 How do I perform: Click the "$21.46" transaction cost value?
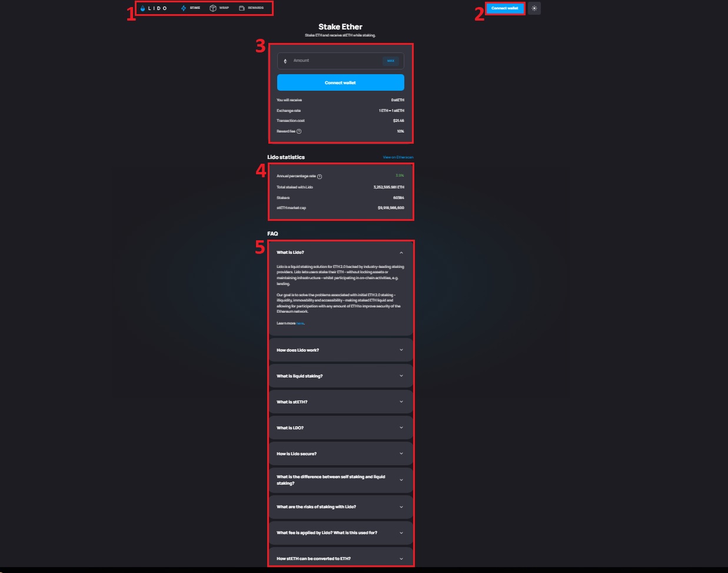398,121
